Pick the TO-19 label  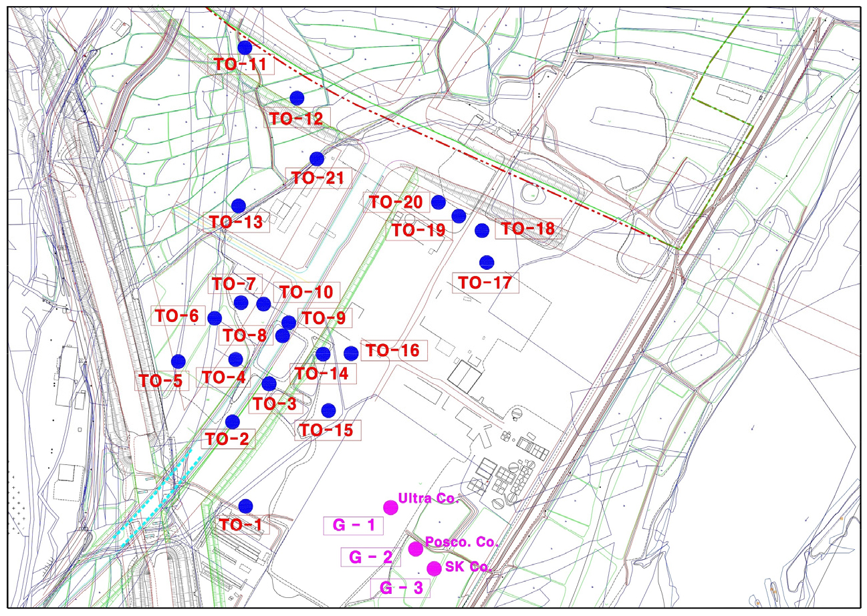tap(418, 231)
